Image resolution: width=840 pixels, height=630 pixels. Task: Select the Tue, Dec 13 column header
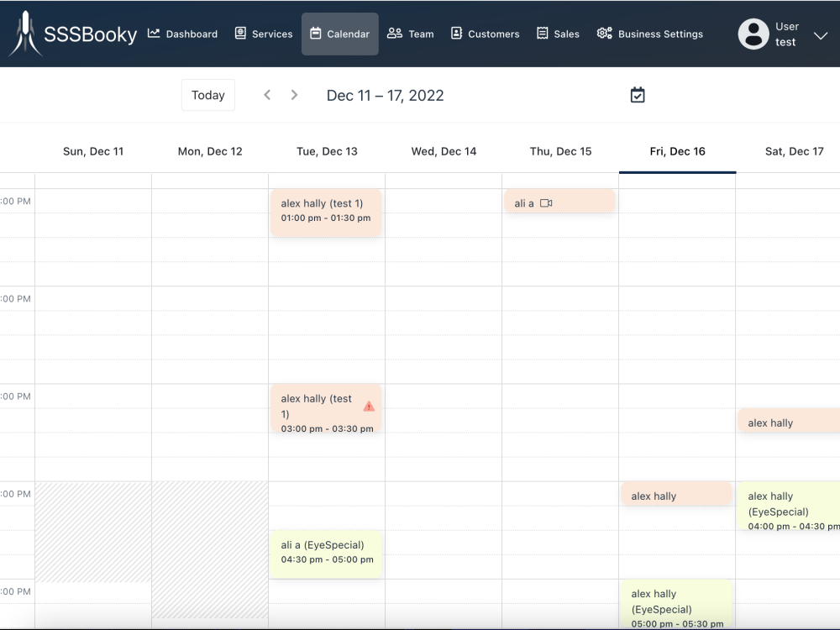coord(327,151)
